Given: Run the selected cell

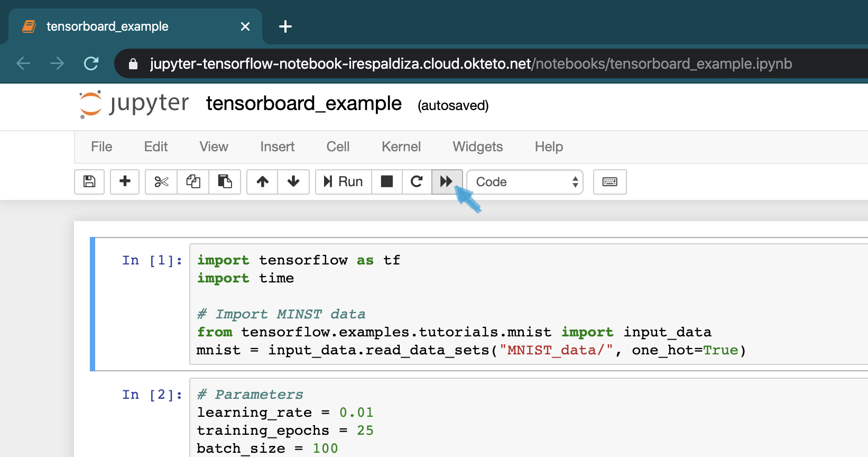Looking at the screenshot, I should tap(344, 182).
